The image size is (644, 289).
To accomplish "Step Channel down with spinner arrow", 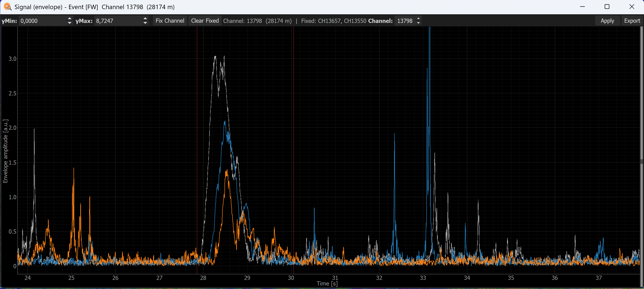I will [x=419, y=23].
